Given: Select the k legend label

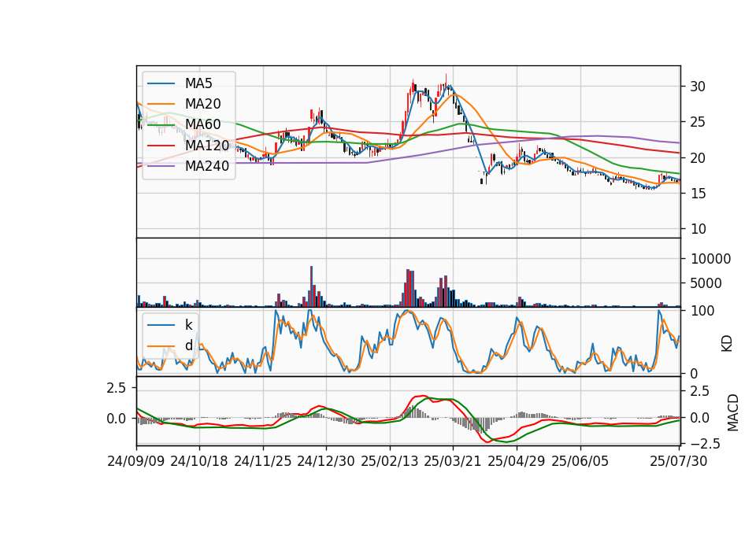Looking at the screenshot, I should (188, 325).
